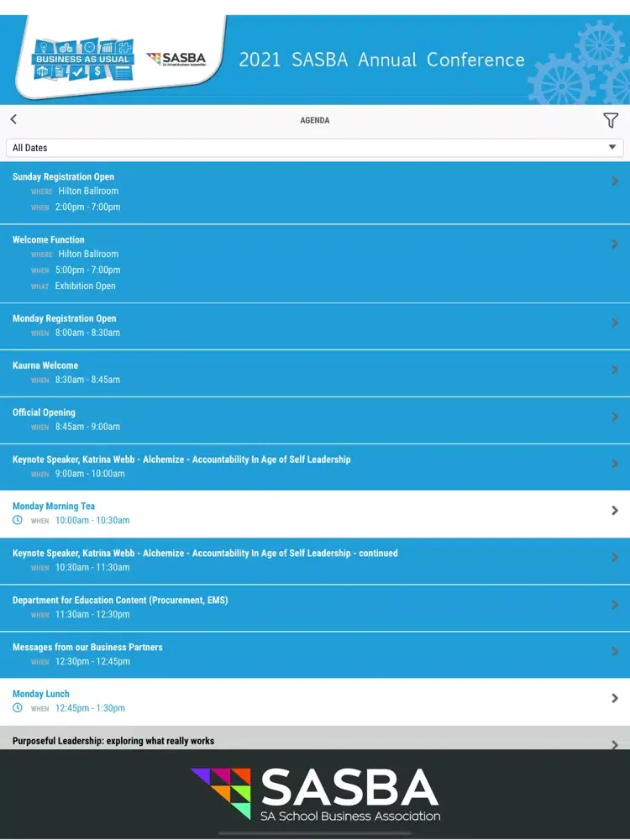This screenshot has height=840, width=630.
Task: Click the 8:00am - 8:30am time
Action: pyautogui.click(x=87, y=333)
